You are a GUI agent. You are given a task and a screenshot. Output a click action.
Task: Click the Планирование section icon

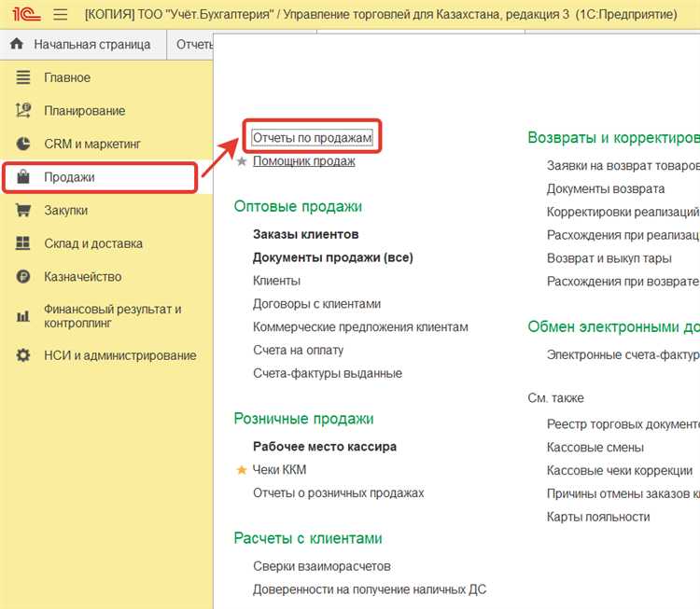23,111
